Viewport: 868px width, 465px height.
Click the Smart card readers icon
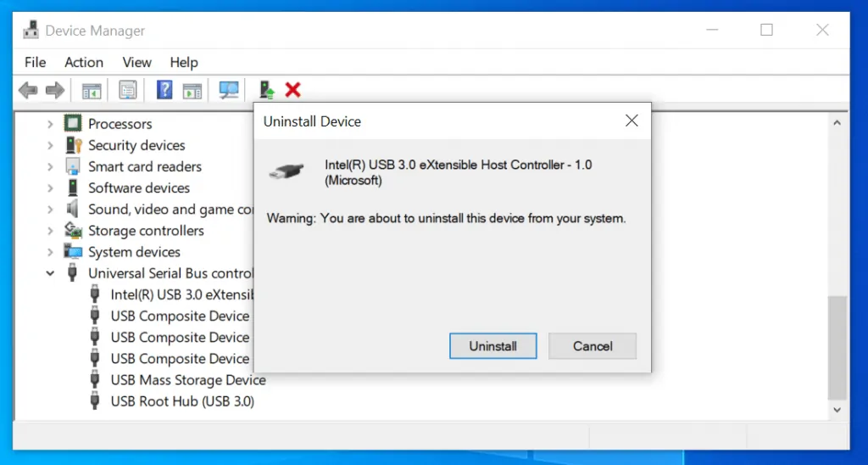tap(73, 166)
